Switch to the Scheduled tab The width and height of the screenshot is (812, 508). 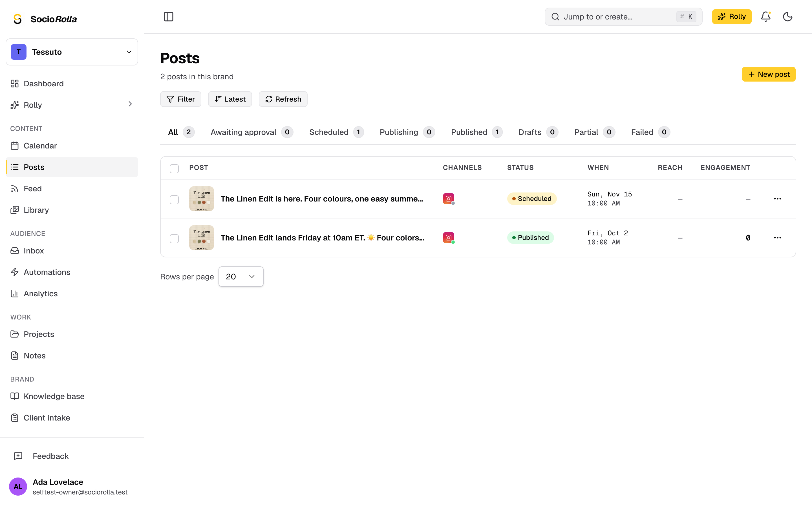click(336, 132)
